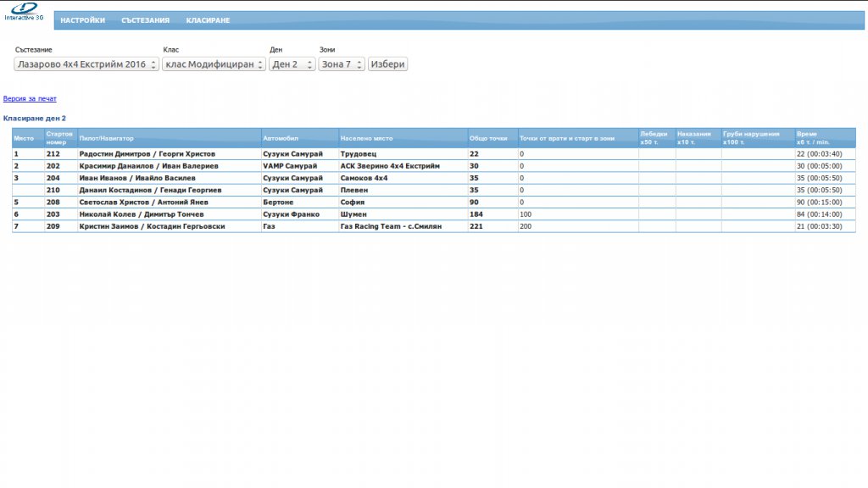868x488 pixels.
Task: Click start number 210
Action: click(x=53, y=191)
